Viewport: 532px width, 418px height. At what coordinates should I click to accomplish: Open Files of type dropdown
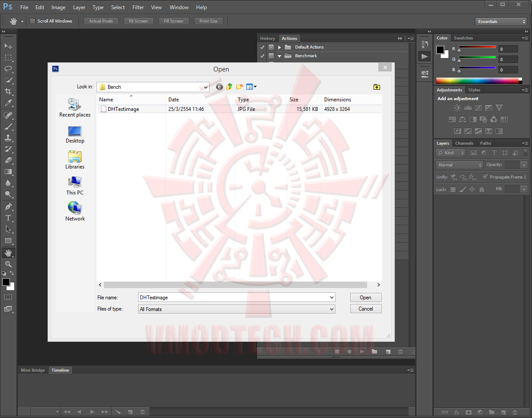(332, 309)
